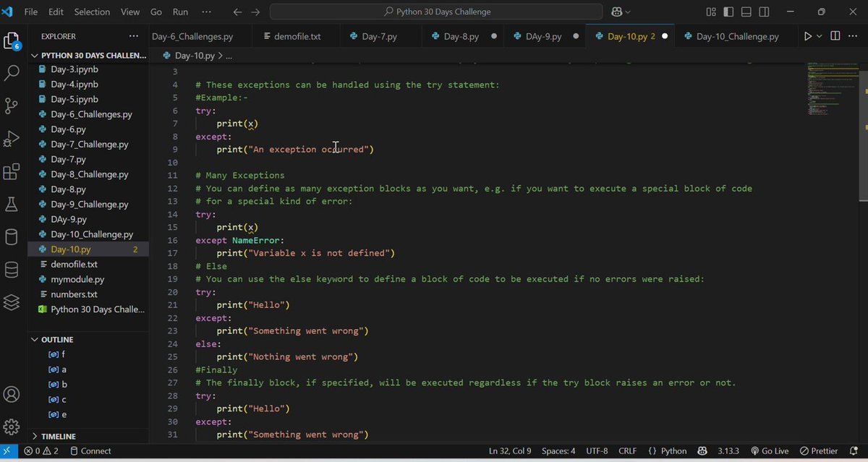
Task: Open the Go menu
Action: tap(156, 12)
